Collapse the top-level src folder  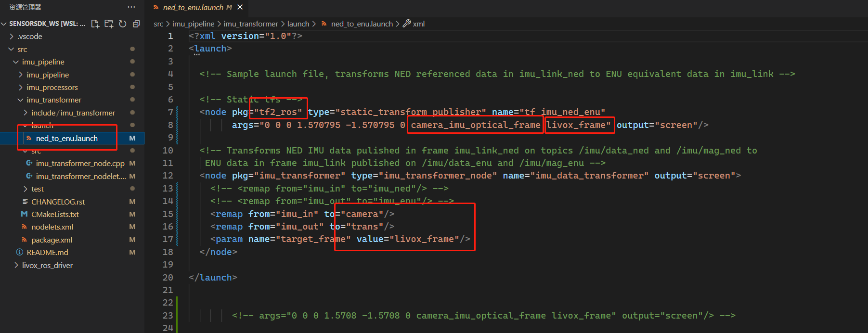[12, 49]
